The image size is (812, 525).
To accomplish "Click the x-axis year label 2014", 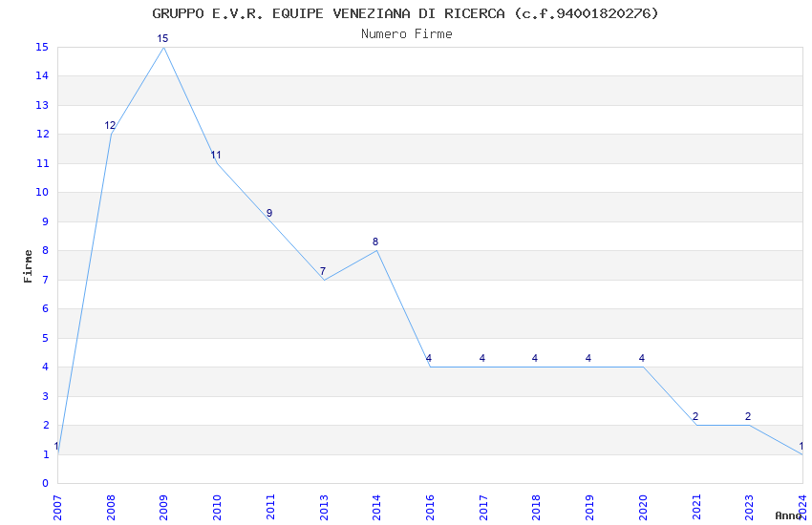I will pos(376,508).
